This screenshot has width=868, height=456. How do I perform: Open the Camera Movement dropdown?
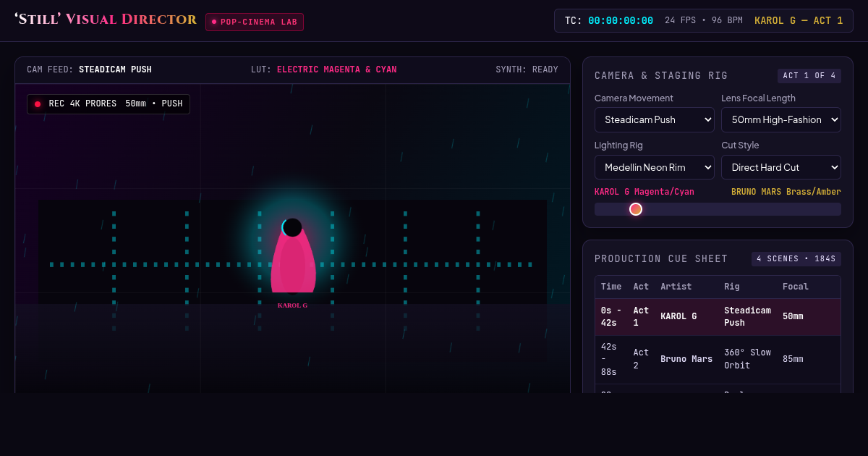655,119
